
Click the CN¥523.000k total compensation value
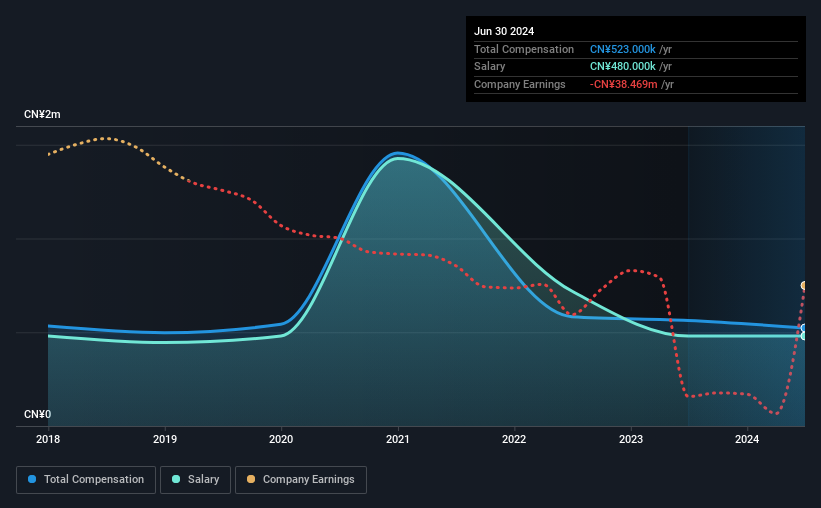(x=623, y=49)
